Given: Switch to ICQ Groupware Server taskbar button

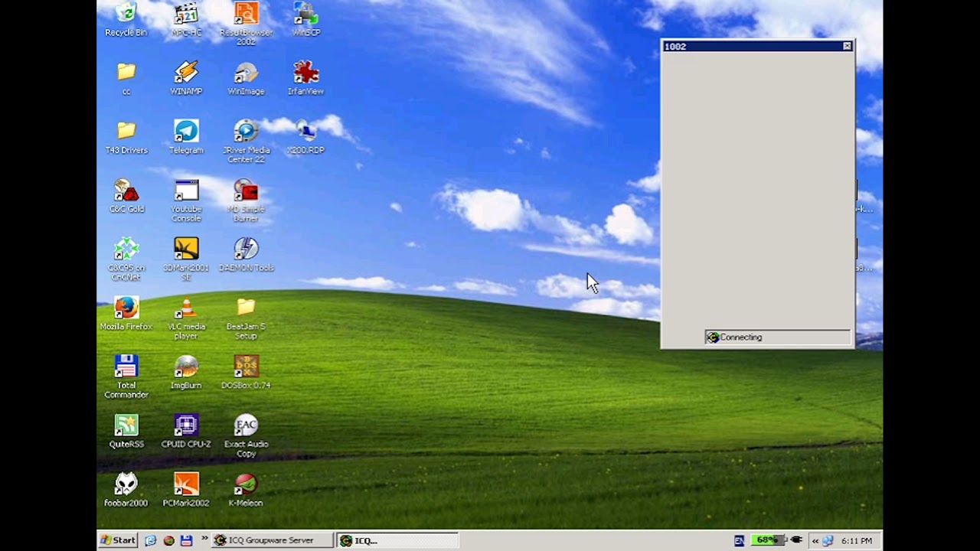Looking at the screenshot, I should pos(273,540).
